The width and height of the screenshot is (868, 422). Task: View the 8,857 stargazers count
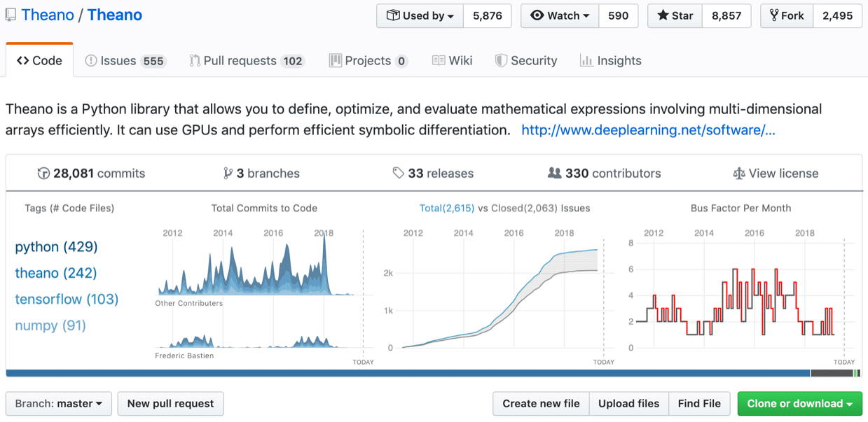(x=726, y=15)
